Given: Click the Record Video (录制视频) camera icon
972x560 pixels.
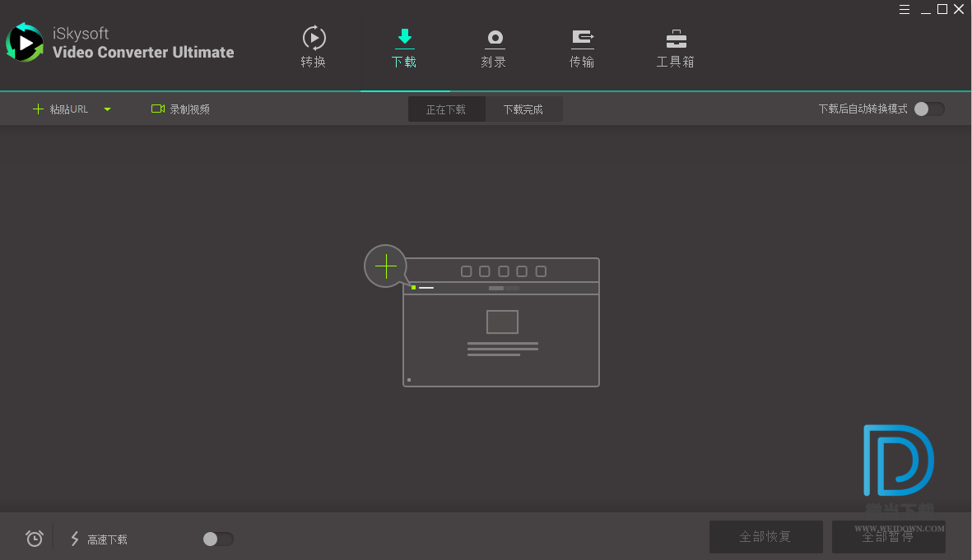Looking at the screenshot, I should click(158, 109).
